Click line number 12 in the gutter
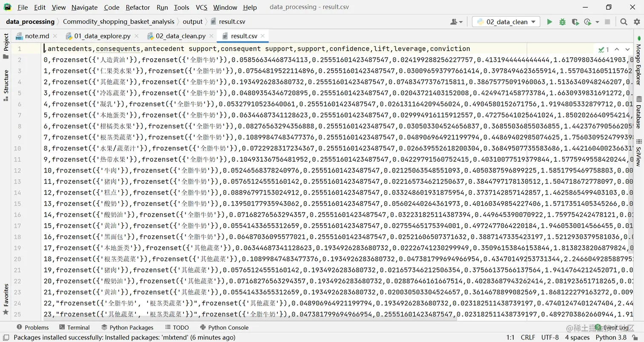Screen dimensions: 644x342 (17, 170)
